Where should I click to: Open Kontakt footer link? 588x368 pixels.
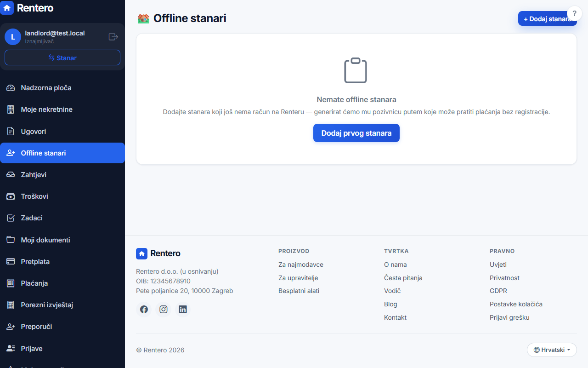[395, 317]
